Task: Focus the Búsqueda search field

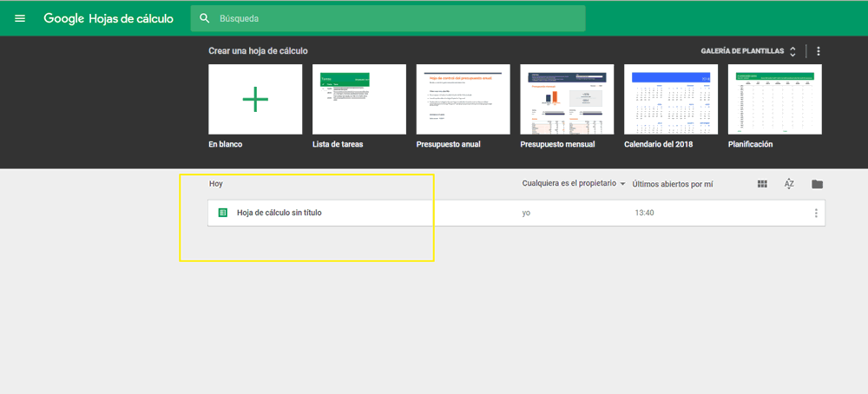Action: click(388, 18)
